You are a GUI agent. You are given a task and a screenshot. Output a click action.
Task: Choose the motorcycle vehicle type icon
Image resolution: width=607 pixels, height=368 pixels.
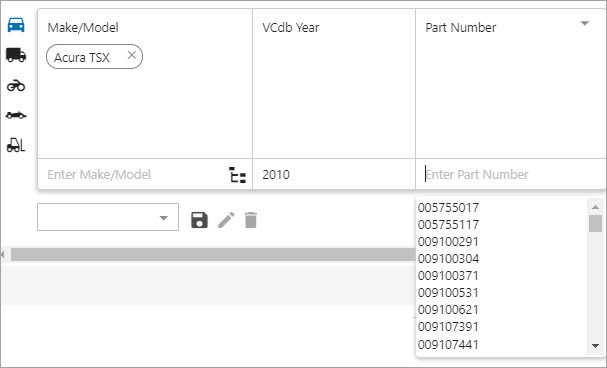tap(16, 85)
